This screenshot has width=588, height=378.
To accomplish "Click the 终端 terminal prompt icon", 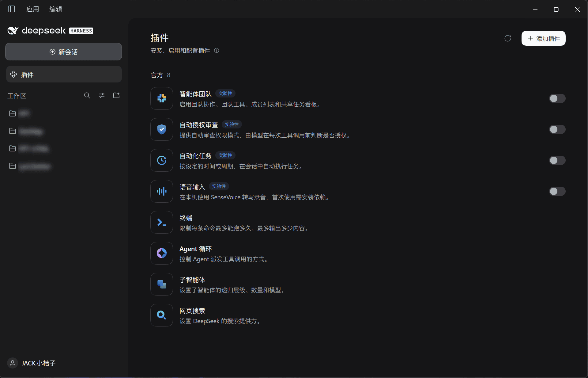I will (162, 222).
